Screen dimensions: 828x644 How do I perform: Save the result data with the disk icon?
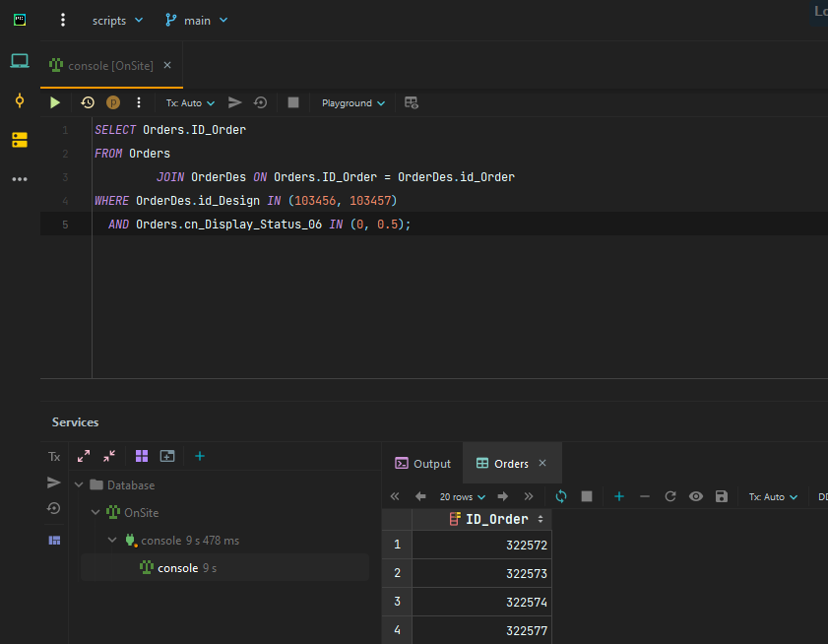(721, 496)
